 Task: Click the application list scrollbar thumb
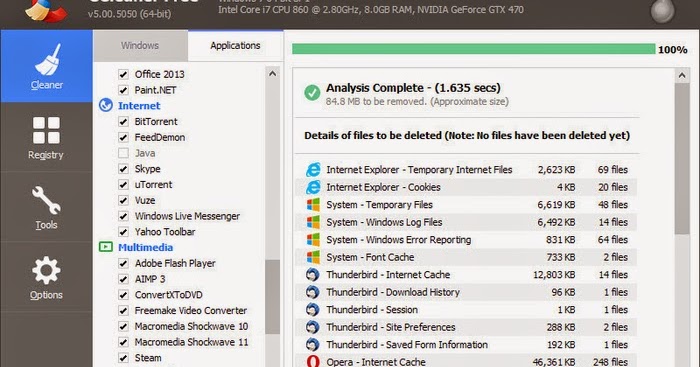coord(272,297)
